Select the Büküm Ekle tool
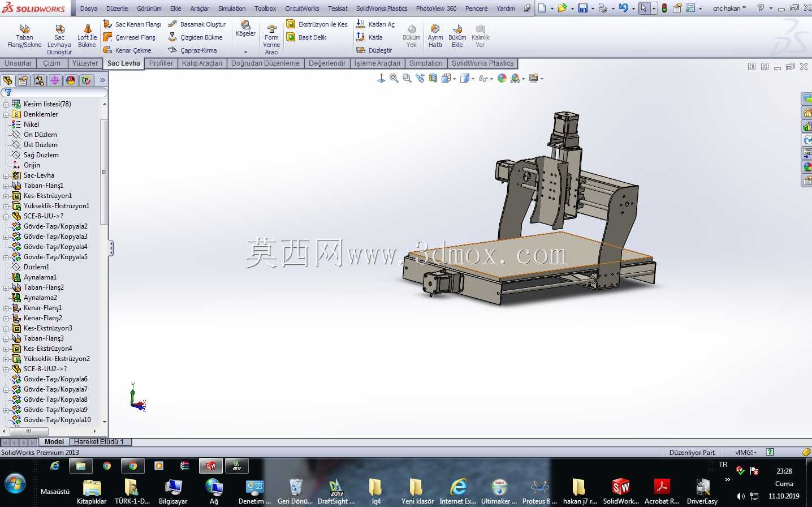The image size is (812, 507). [457, 36]
